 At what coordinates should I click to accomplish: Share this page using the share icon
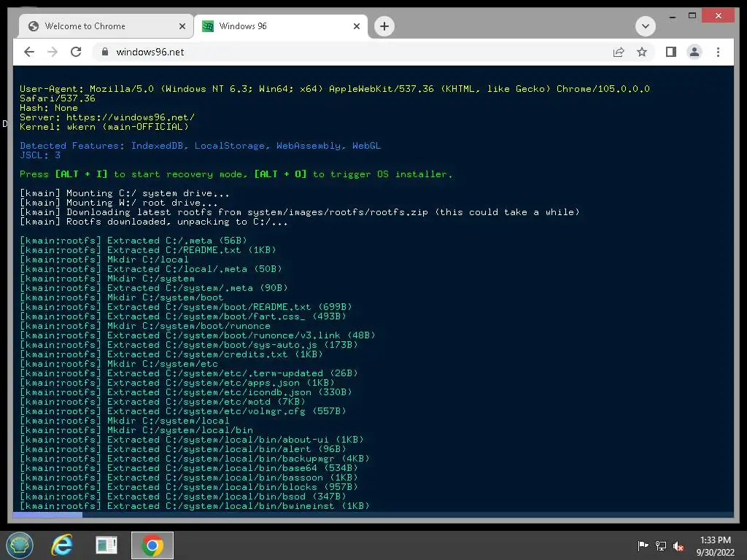pyautogui.click(x=619, y=52)
